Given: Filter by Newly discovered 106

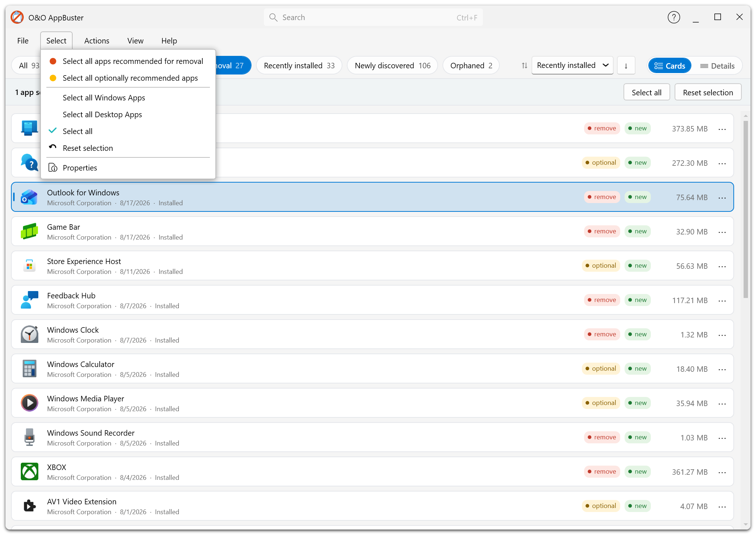Looking at the screenshot, I should (392, 66).
